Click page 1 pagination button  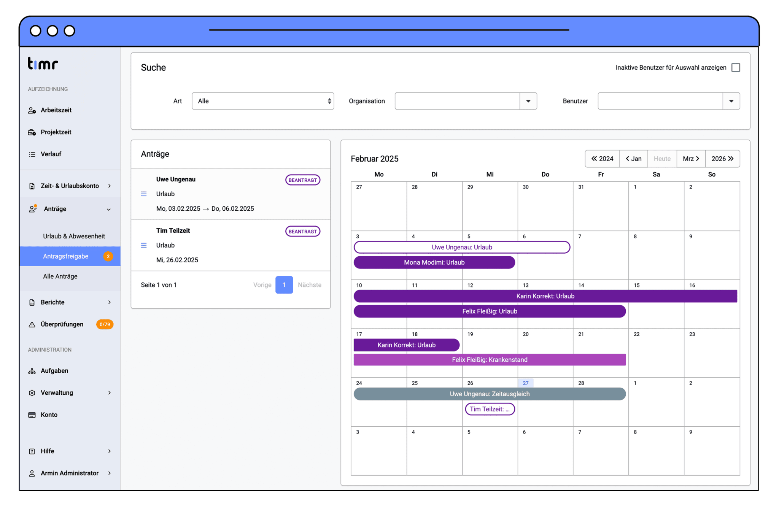pos(284,285)
